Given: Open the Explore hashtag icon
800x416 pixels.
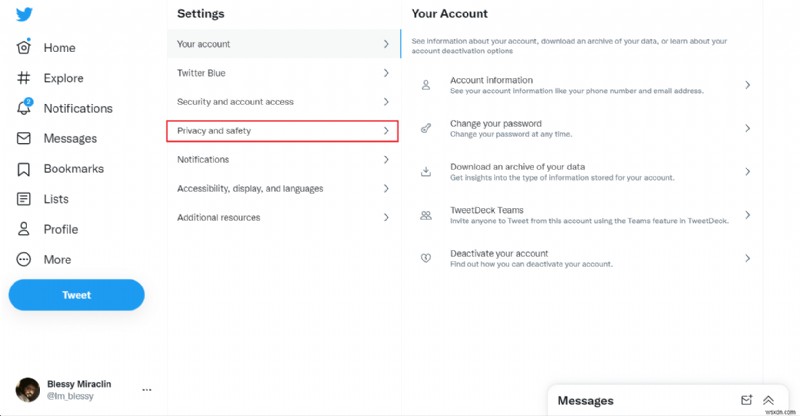Looking at the screenshot, I should point(24,78).
